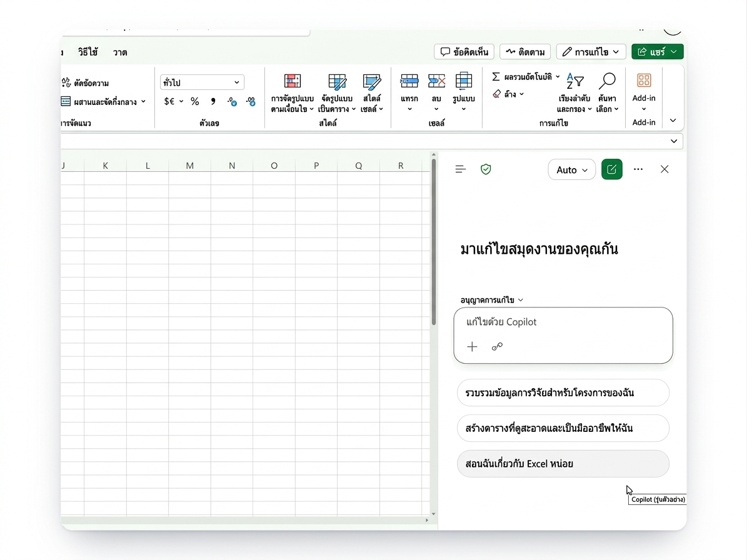747x560 pixels.
Task: Click the green shield icon in Copilot pane
Action: point(486,169)
